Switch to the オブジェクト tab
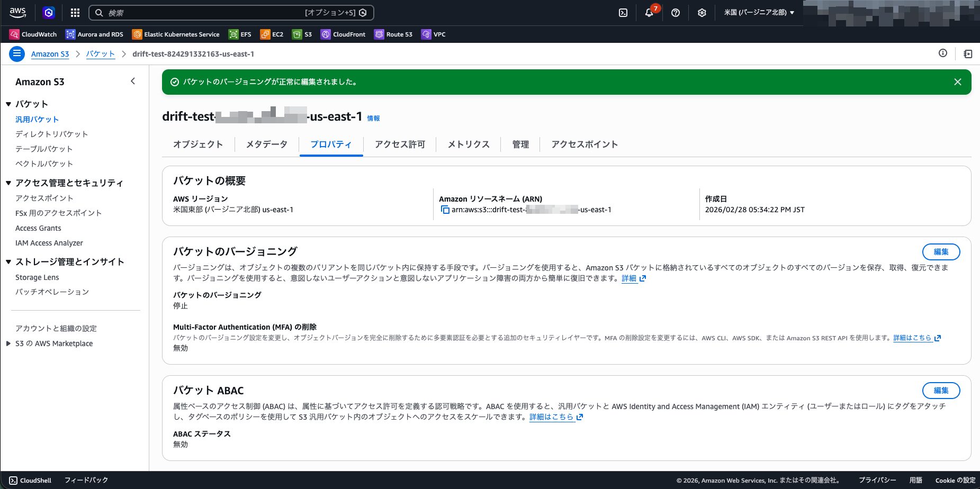The height and width of the screenshot is (489, 980). (198, 144)
